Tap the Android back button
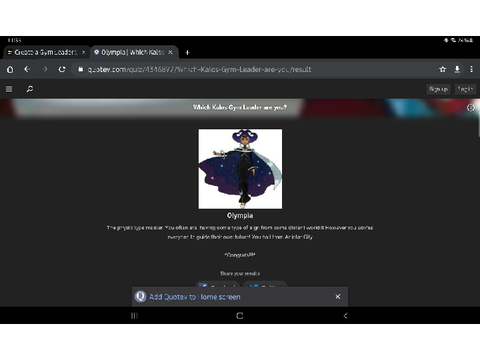Image resolution: width=480 pixels, height=360 pixels. click(x=345, y=315)
